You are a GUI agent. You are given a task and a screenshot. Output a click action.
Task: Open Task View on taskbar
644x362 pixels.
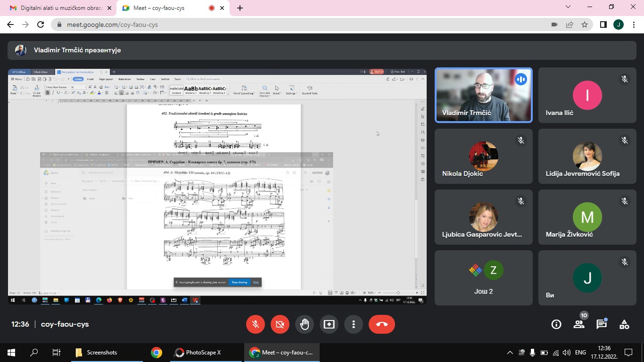56,352
